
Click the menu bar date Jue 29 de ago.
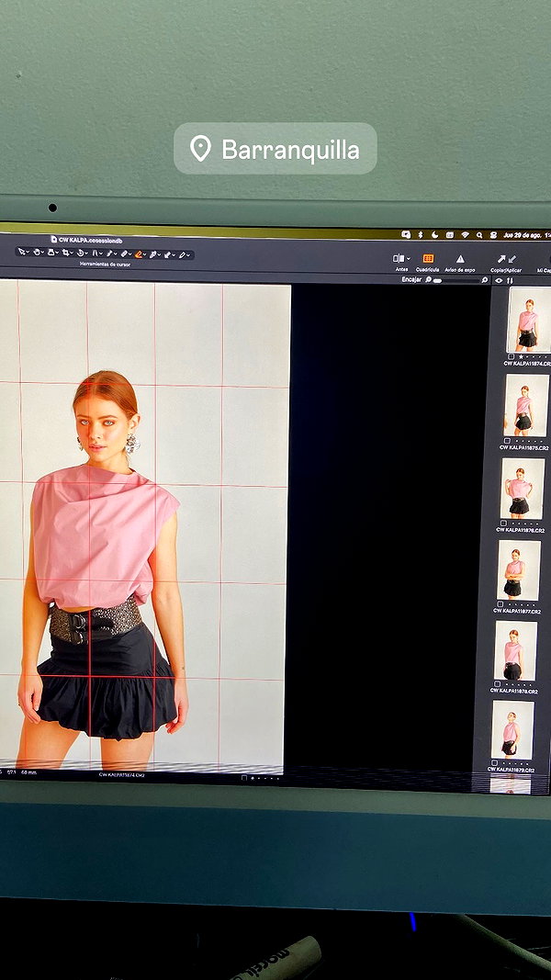point(523,235)
